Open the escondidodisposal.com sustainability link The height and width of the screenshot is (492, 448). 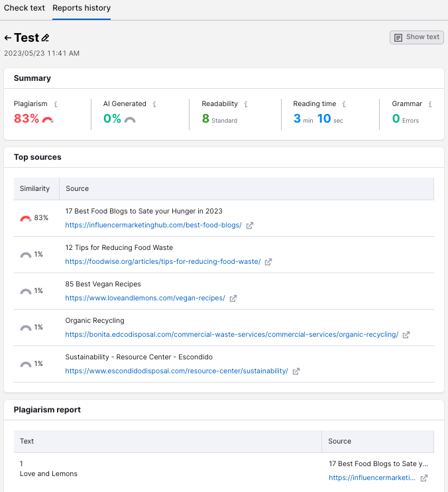(x=176, y=371)
